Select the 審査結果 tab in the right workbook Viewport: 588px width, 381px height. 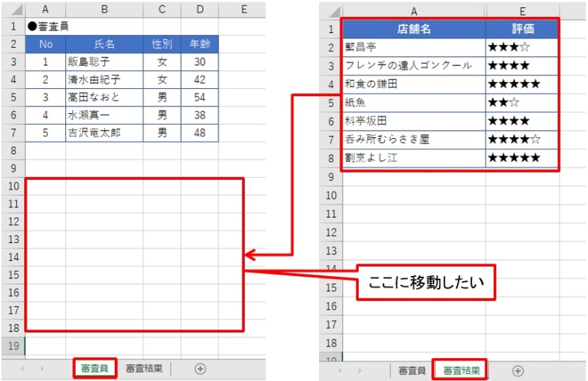point(462,371)
